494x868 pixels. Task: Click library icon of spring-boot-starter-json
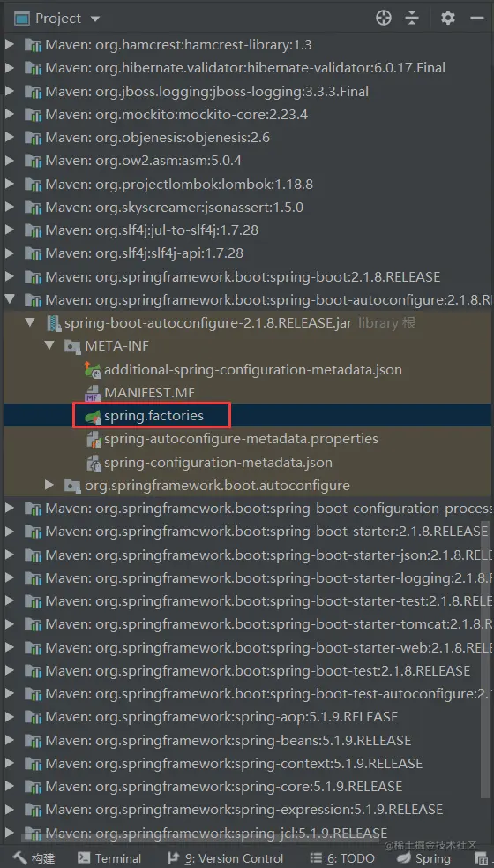tap(34, 555)
